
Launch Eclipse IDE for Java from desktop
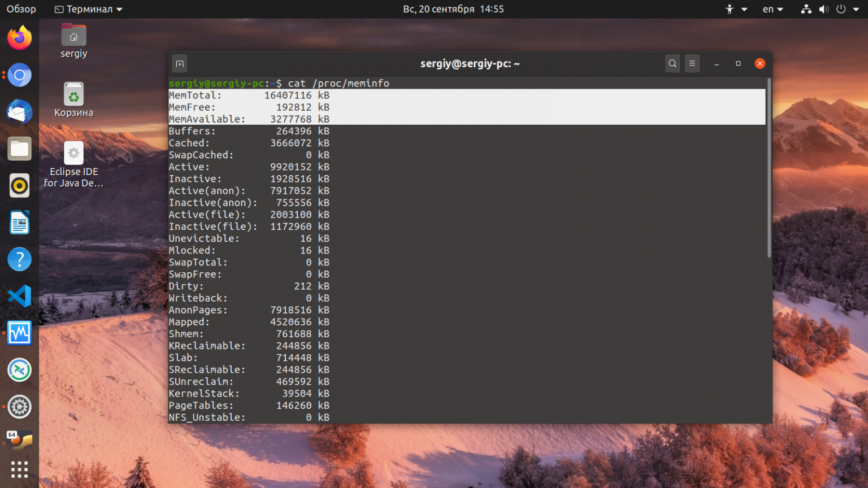click(x=73, y=152)
